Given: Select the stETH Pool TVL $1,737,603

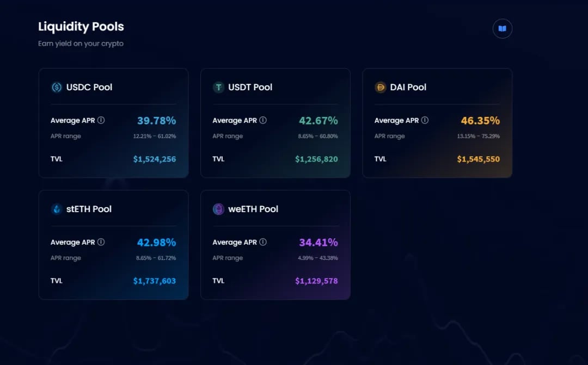Looking at the screenshot, I should 155,281.
